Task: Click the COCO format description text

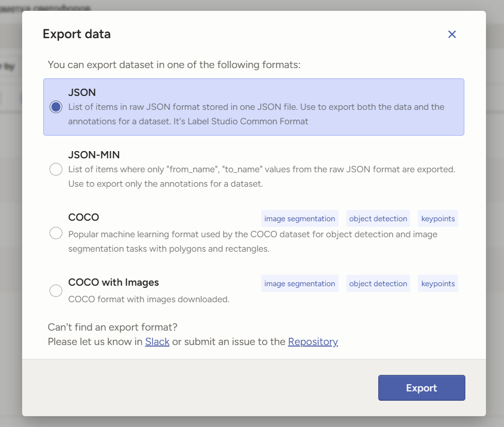Action: click(x=253, y=241)
